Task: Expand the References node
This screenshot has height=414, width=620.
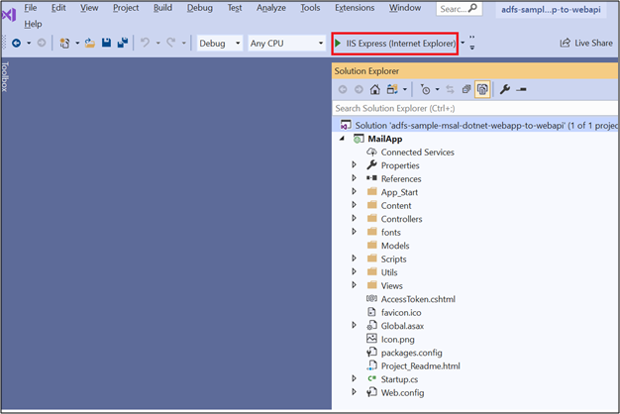Action: click(x=354, y=178)
